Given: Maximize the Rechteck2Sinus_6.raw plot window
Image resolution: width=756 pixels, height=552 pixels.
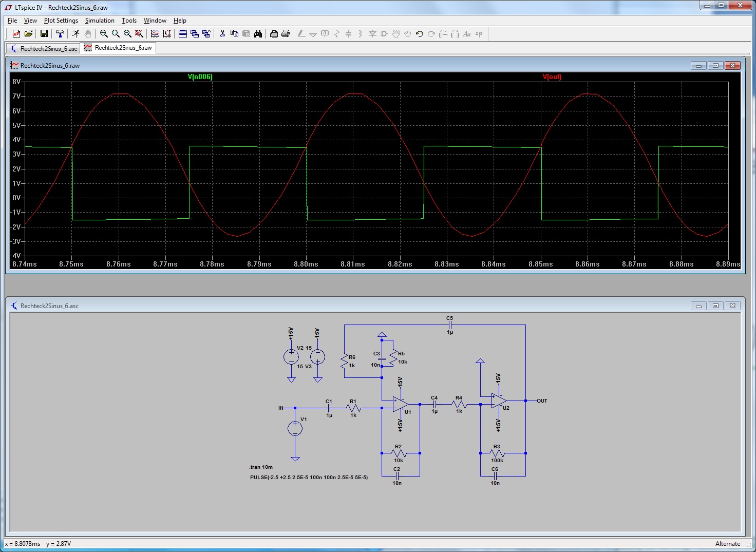Looking at the screenshot, I should click(x=715, y=66).
